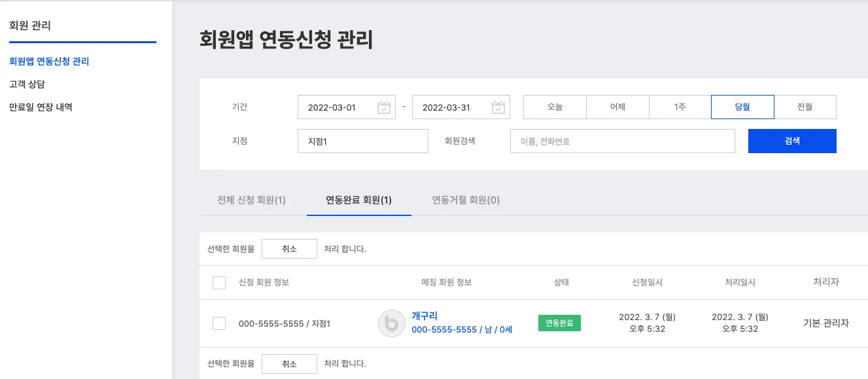Screen dimensions: 868x379
Task: Open the start date calendar icon
Action: [384, 107]
